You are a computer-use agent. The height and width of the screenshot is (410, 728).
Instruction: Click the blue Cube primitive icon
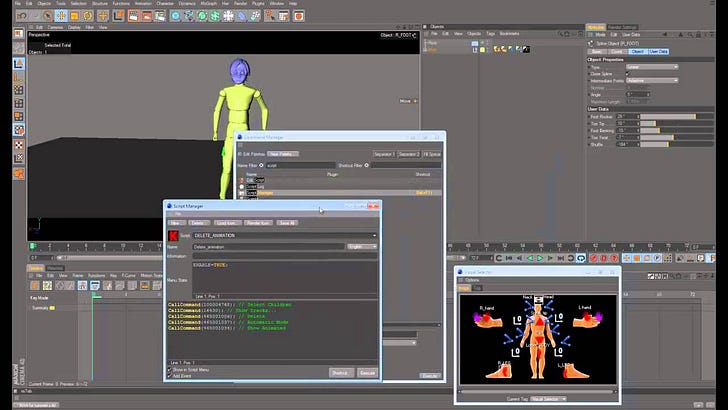176,16
